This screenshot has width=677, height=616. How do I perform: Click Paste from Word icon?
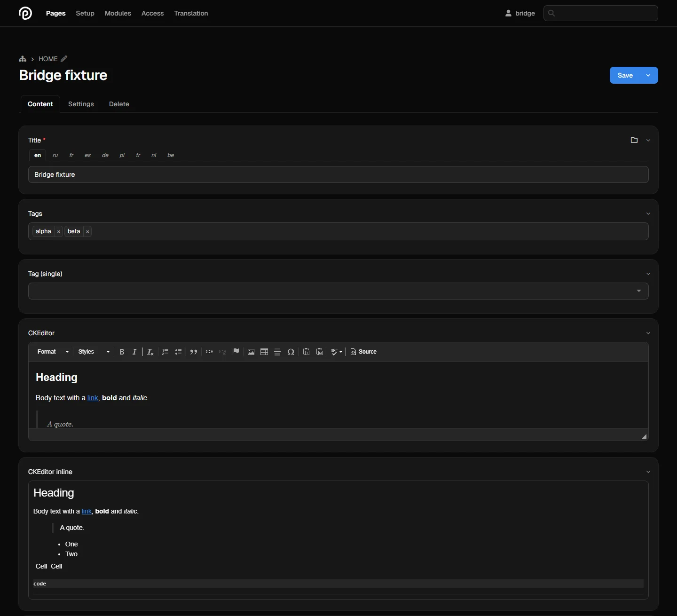[x=320, y=352]
